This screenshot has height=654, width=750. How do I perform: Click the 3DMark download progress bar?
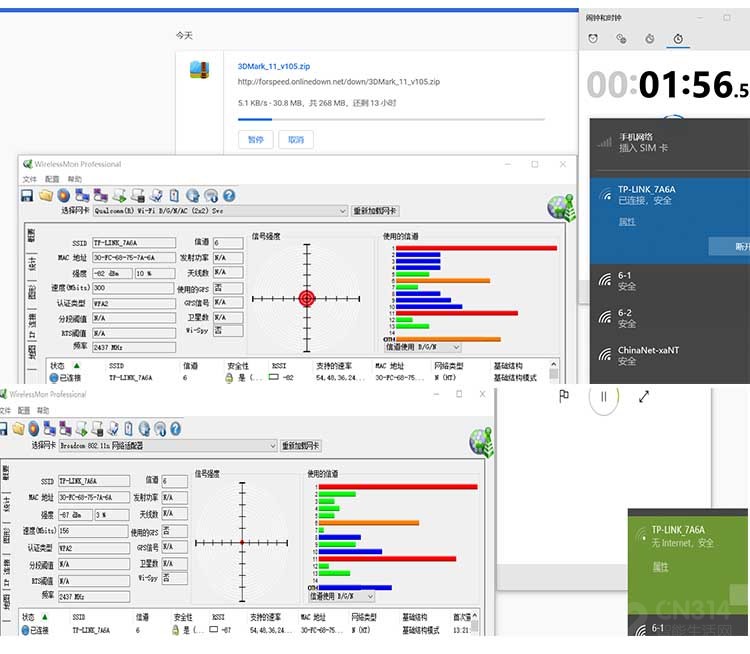point(391,119)
